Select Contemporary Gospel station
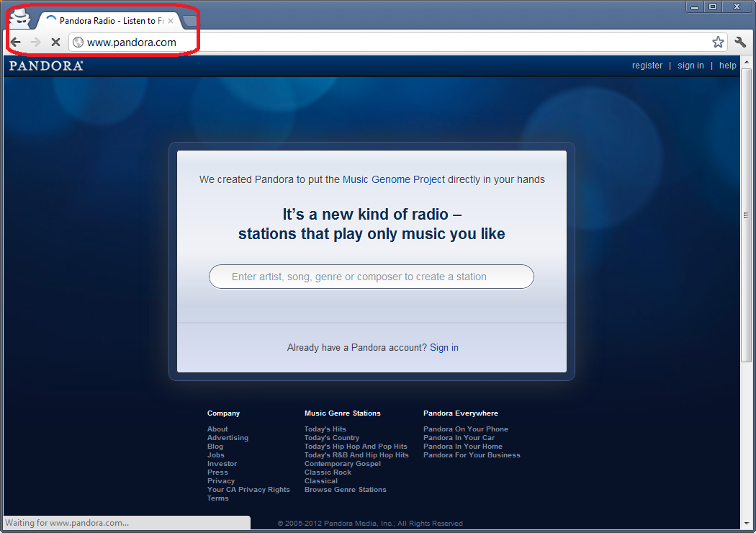The image size is (756, 533). 342,464
